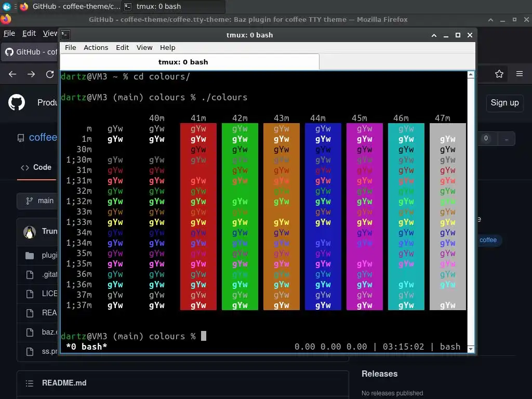Click the coffee topic tag

click(488, 240)
